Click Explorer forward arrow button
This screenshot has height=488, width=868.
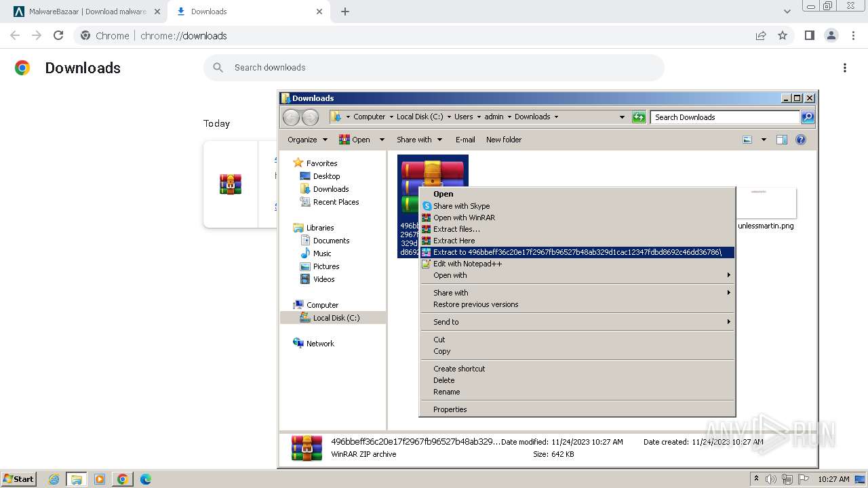coord(310,117)
